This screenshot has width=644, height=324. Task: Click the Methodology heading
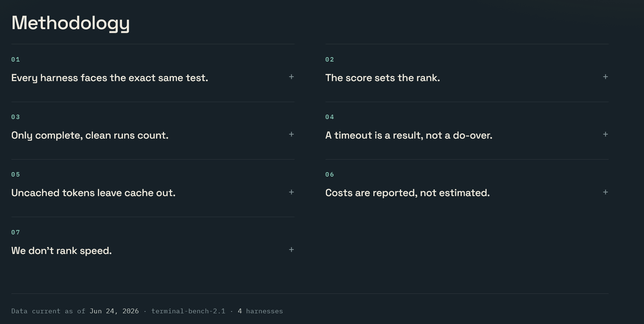pyautogui.click(x=70, y=23)
